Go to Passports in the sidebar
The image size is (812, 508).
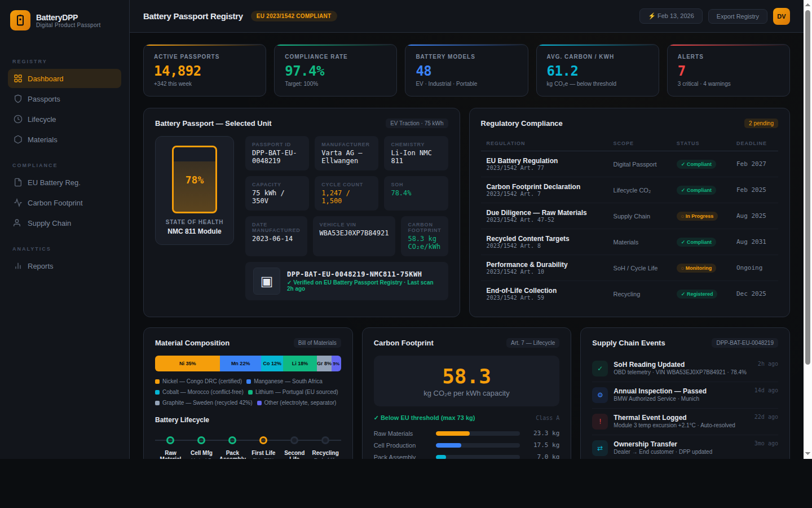point(64,99)
